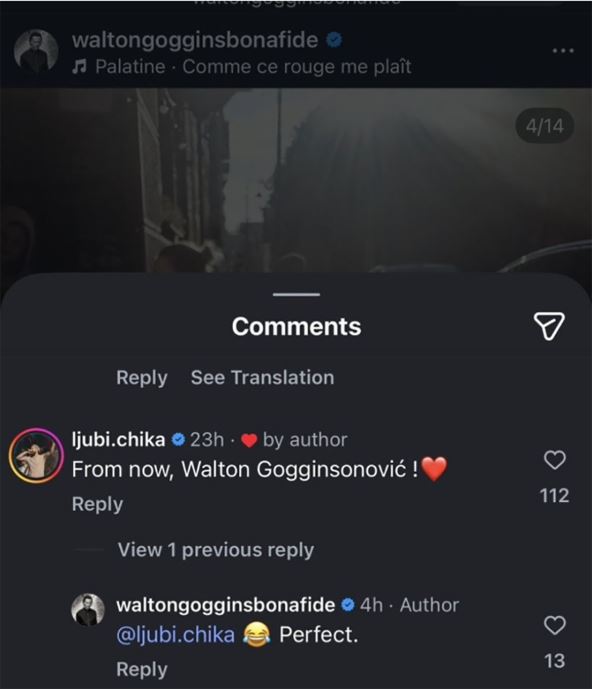The image size is (592, 689).
Task: Expand View 1 previous reply
Action: pos(215,550)
